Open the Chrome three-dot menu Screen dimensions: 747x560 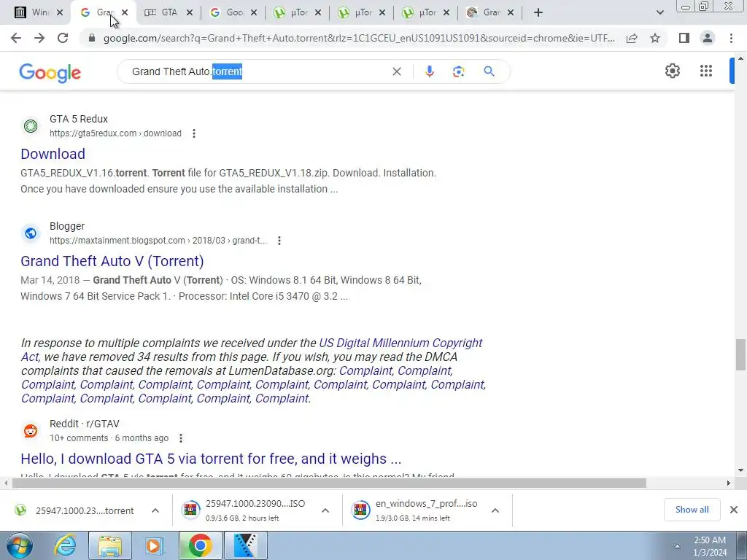click(x=731, y=38)
